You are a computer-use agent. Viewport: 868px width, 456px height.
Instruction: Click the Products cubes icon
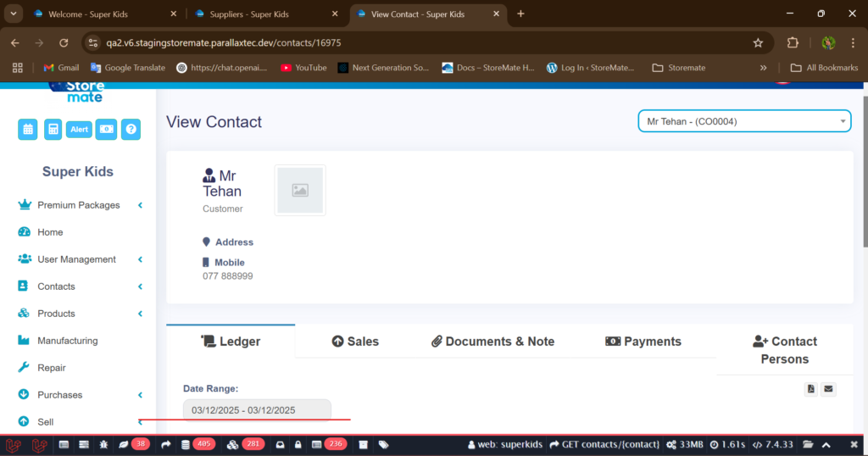point(24,314)
